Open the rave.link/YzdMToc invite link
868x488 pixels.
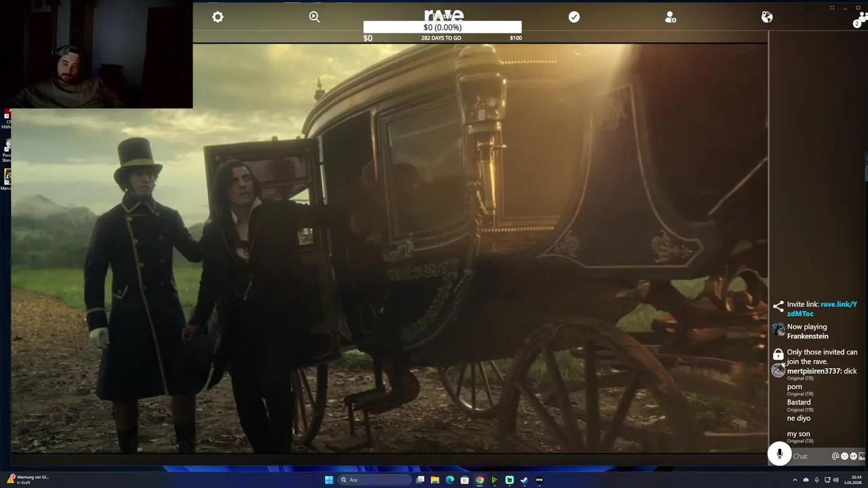(822, 309)
